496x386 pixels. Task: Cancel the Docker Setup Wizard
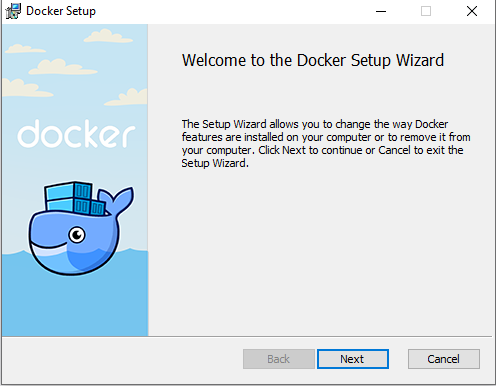pyautogui.click(x=444, y=359)
